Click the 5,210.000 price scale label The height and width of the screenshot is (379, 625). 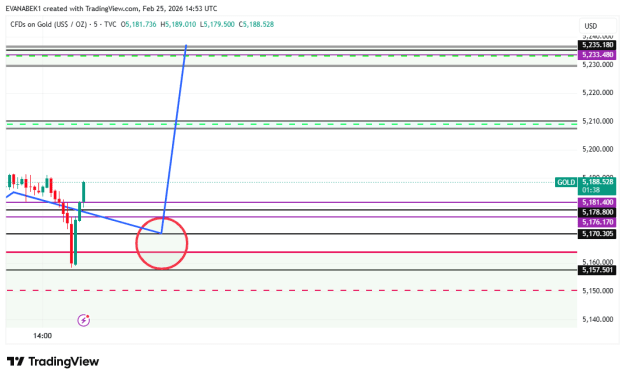point(597,121)
